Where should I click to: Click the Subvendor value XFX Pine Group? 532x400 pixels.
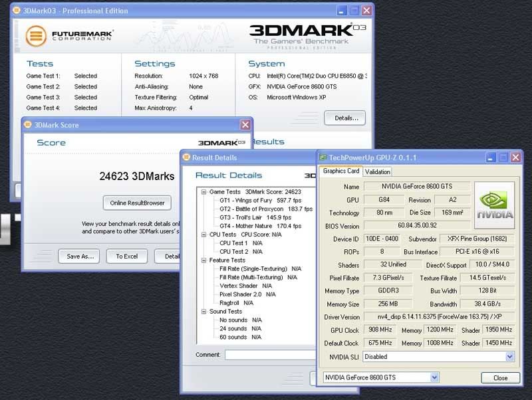click(x=477, y=239)
